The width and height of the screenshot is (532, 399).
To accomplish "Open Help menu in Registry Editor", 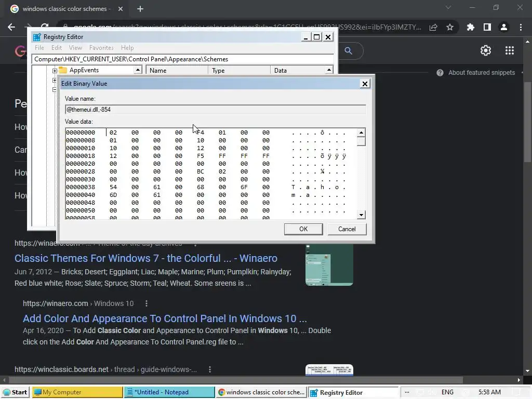I will click(x=127, y=48).
